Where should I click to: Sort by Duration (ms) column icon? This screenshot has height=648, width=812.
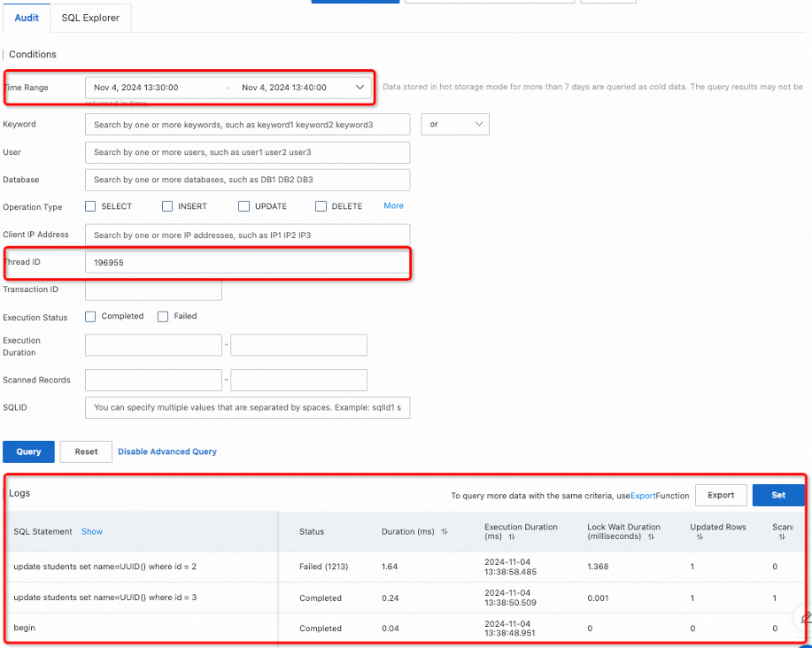[445, 531]
